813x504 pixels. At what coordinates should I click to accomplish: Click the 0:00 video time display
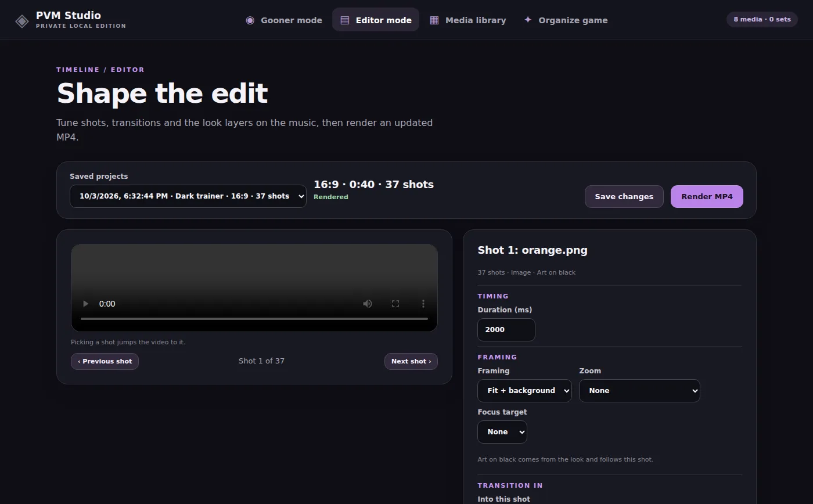[107, 304]
